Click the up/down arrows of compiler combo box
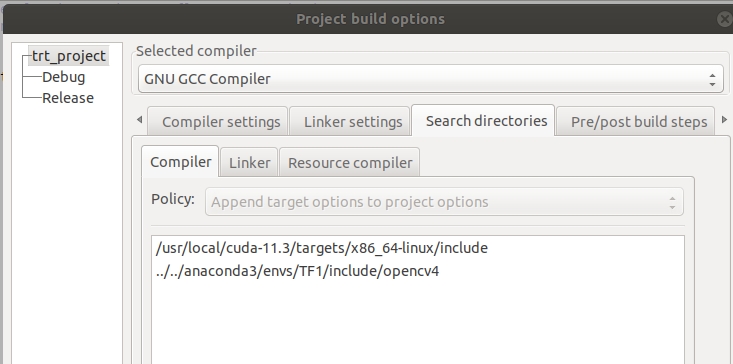 (x=712, y=79)
